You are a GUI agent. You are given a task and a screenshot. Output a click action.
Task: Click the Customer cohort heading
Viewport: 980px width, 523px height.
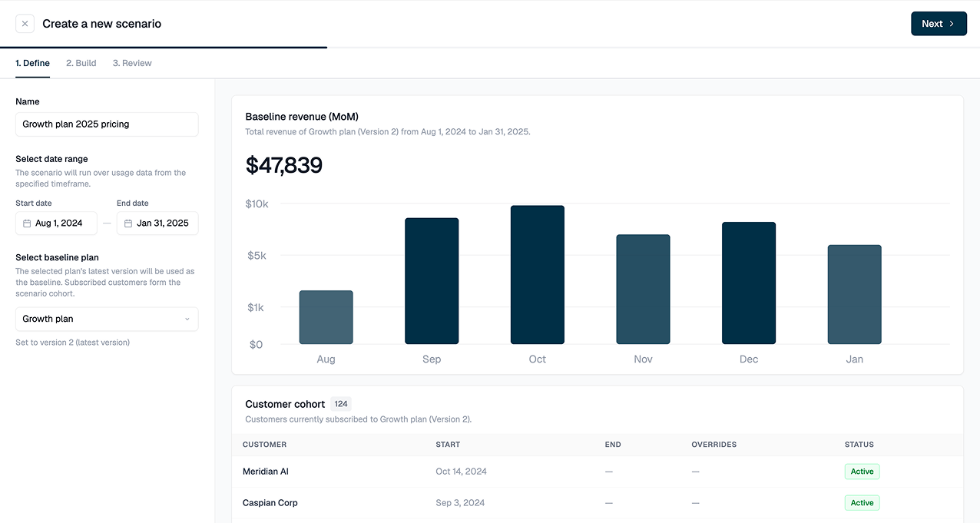click(285, 404)
